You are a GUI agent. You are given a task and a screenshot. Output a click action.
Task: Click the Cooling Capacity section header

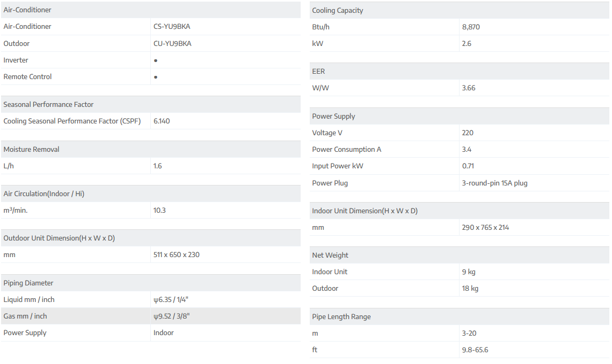338,10
